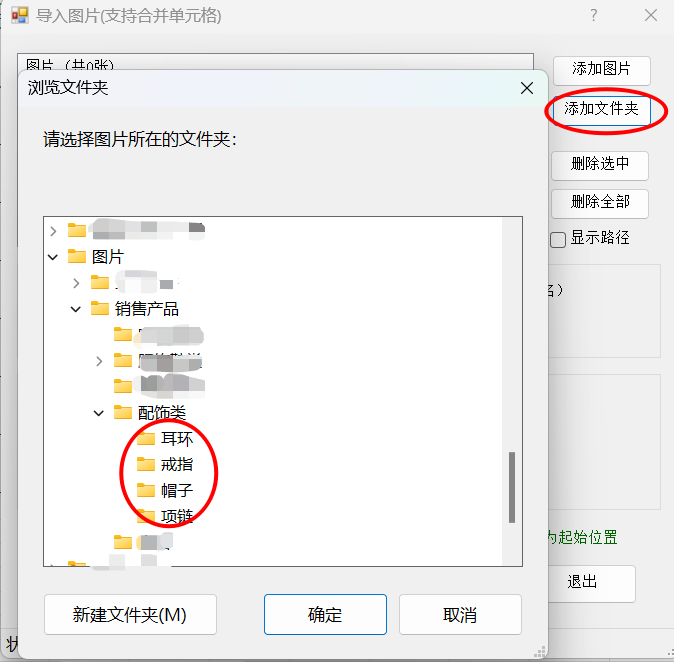
Task: Click the app icon in title bar
Action: click(19, 16)
